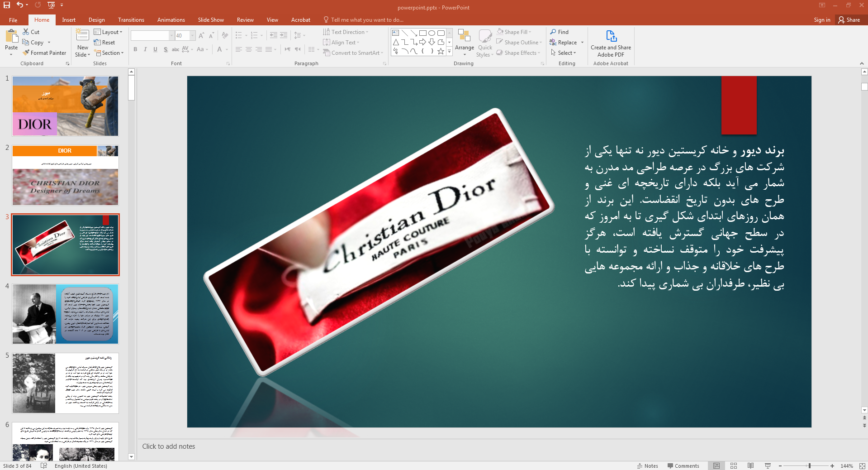This screenshot has height=470, width=868.
Task: Click the notes area to add notes
Action: coord(500,446)
